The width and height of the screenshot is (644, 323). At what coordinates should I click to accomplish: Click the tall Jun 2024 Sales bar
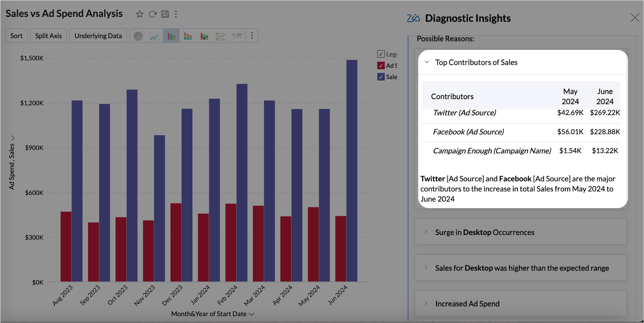click(x=352, y=170)
